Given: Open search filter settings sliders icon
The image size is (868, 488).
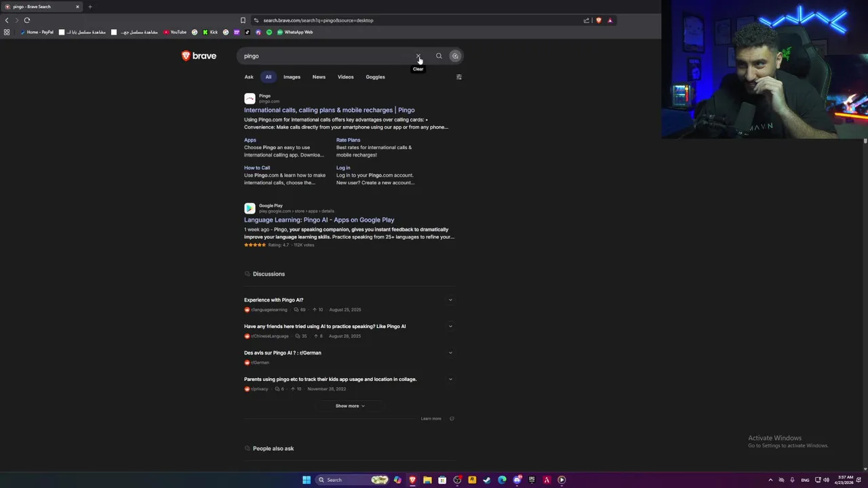Looking at the screenshot, I should [x=459, y=77].
